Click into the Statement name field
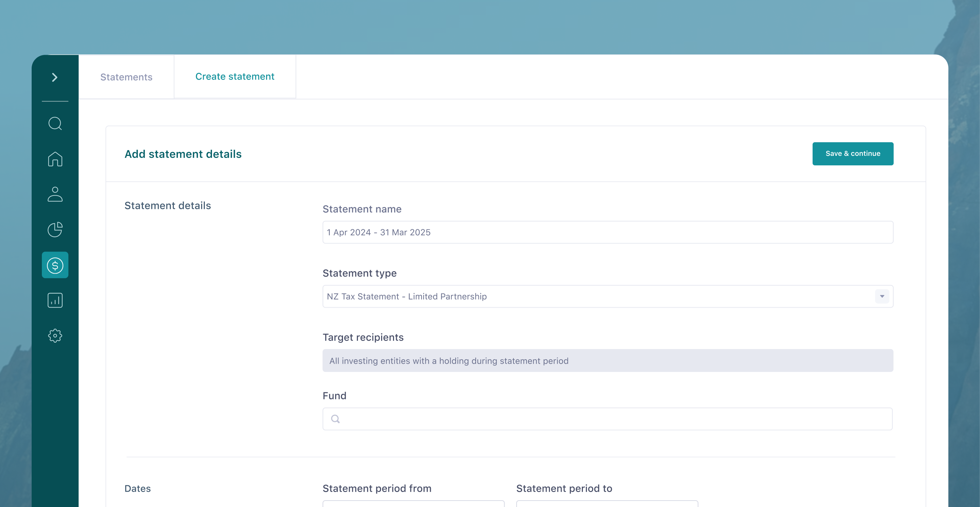Image resolution: width=980 pixels, height=507 pixels. (608, 232)
